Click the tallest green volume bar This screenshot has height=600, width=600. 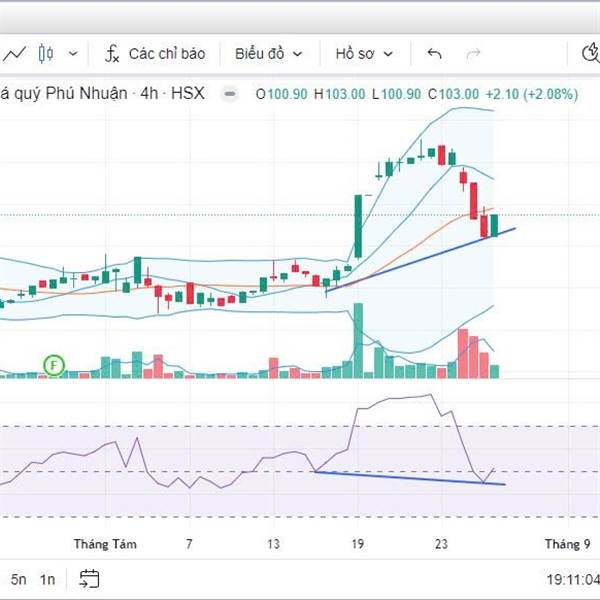coord(358,341)
